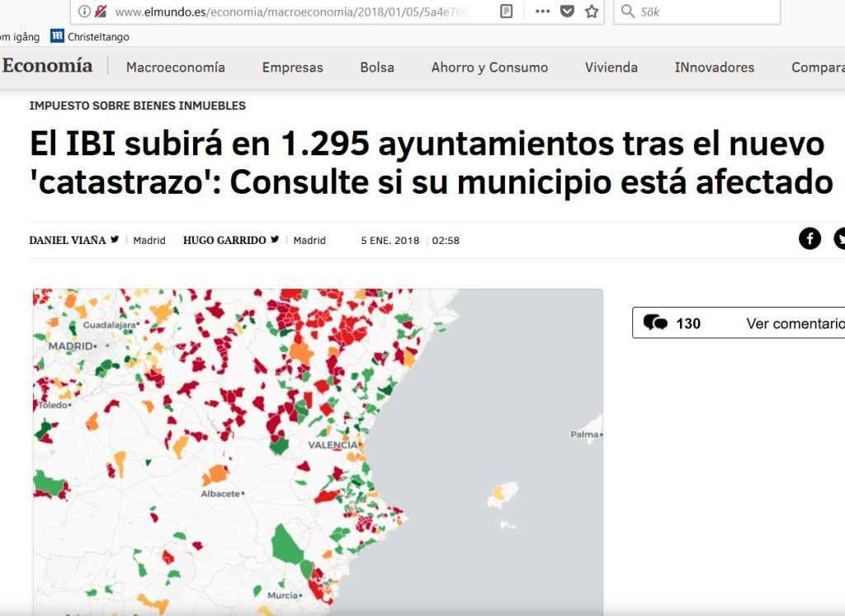Click the magnifier icon in search box
845x616 pixels.
point(627,12)
